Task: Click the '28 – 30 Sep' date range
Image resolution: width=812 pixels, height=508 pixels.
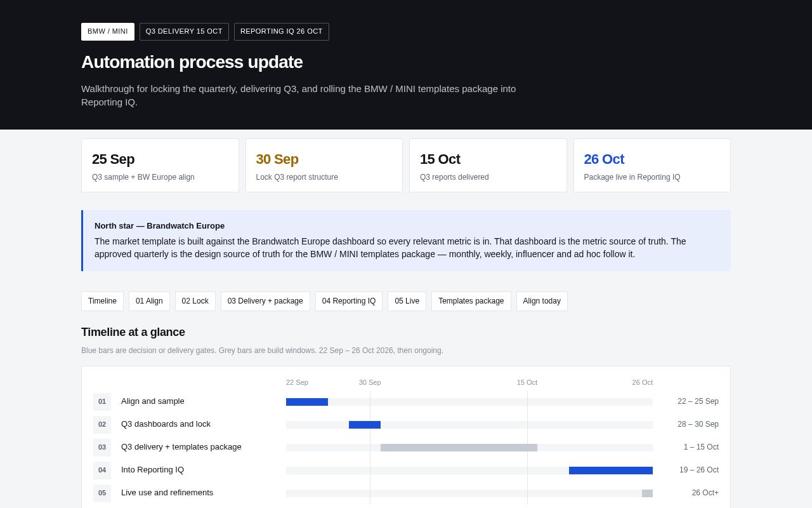Action: (698, 424)
